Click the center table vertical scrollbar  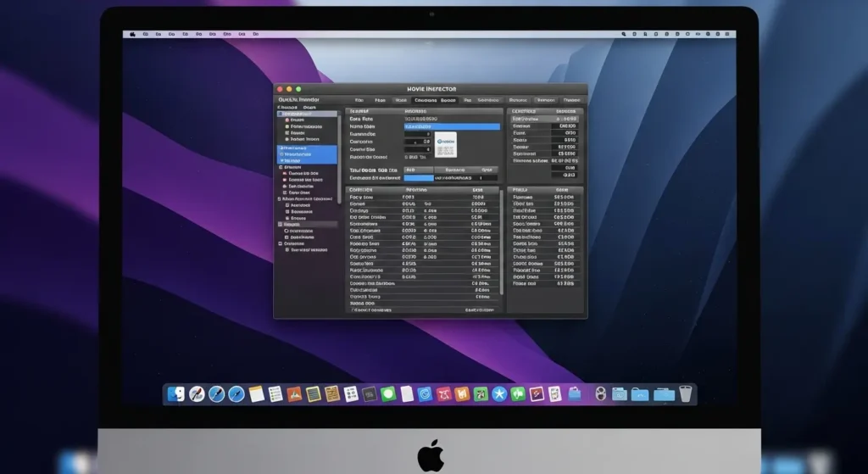pos(502,242)
